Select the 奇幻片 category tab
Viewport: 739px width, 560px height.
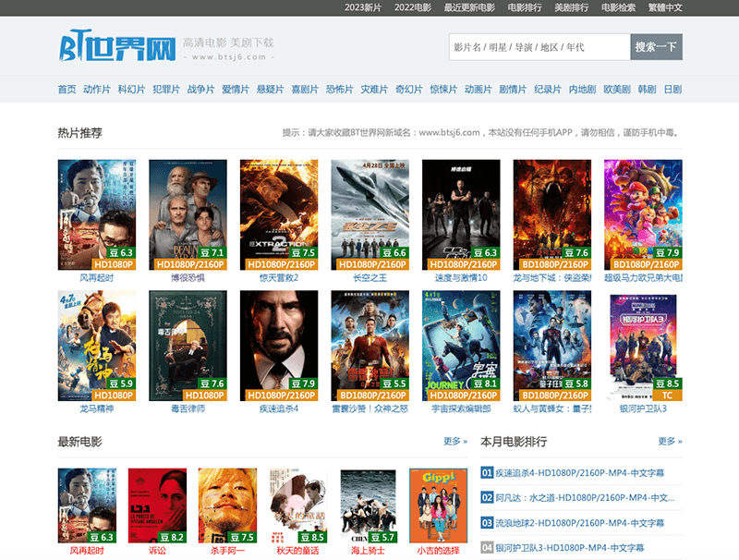click(x=408, y=89)
